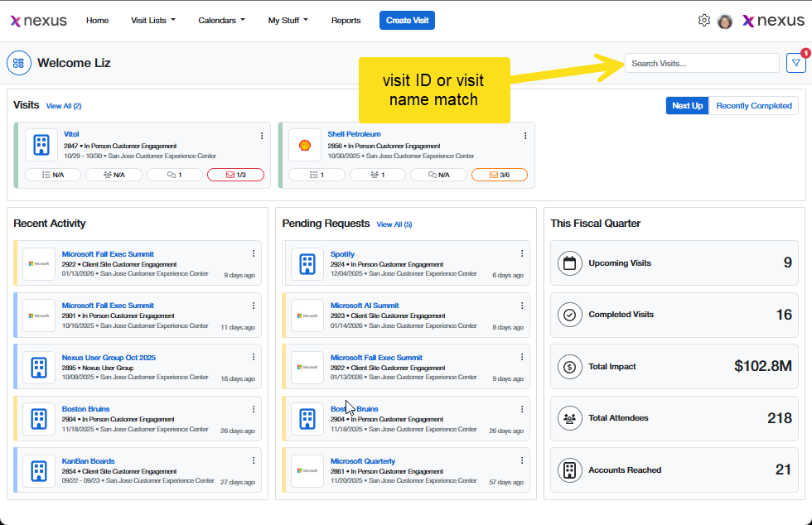Expand the My Stuff dropdown menu
This screenshot has width=812, height=525.
pos(288,21)
